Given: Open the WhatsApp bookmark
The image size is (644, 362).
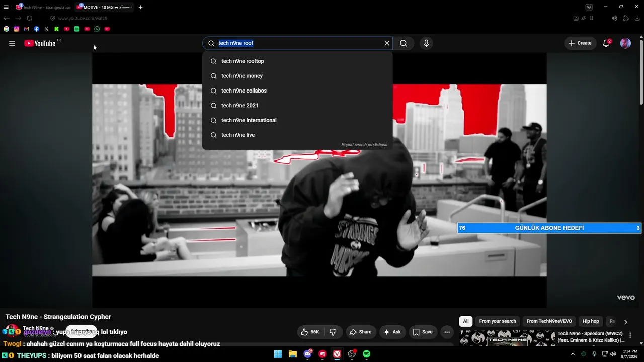Looking at the screenshot, I should (97, 29).
